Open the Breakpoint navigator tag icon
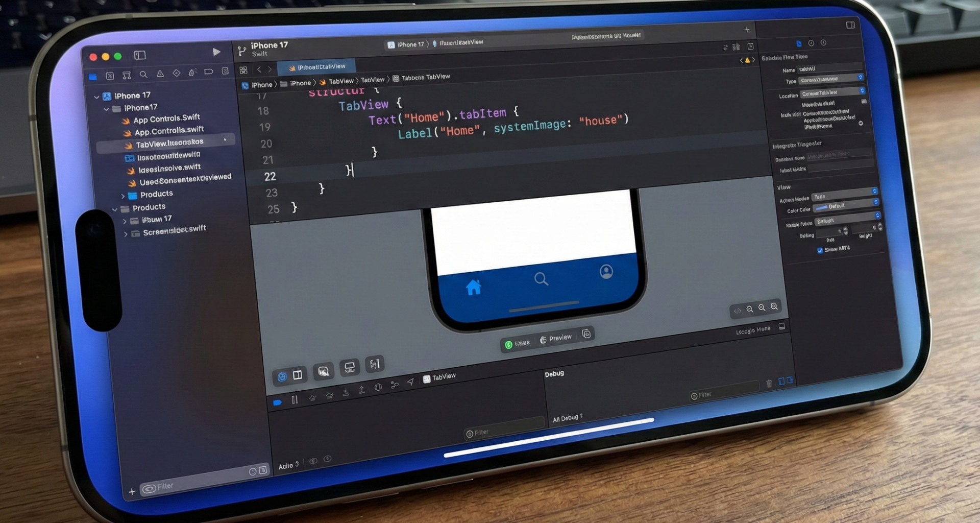Viewport: 980px width, 523px height. (209, 72)
